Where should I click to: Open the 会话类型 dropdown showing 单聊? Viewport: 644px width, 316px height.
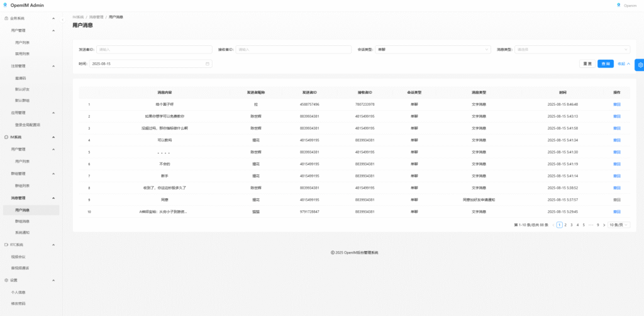[x=433, y=49]
